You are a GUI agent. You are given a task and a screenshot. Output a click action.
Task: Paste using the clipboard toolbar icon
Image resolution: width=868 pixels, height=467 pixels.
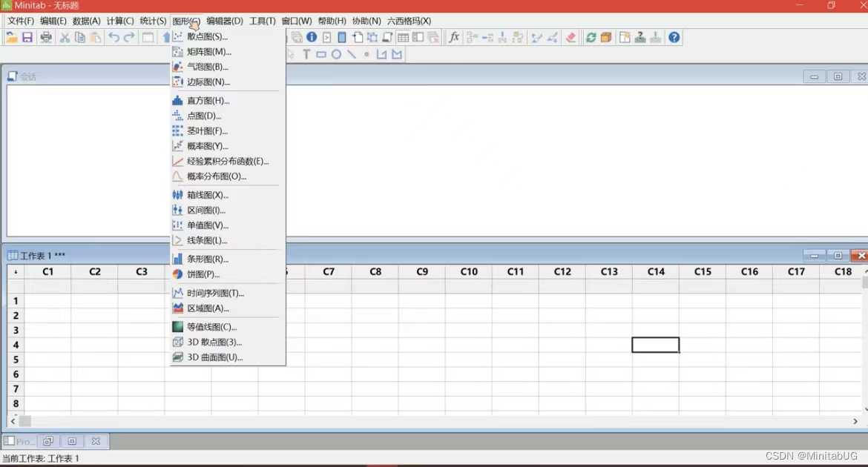96,38
